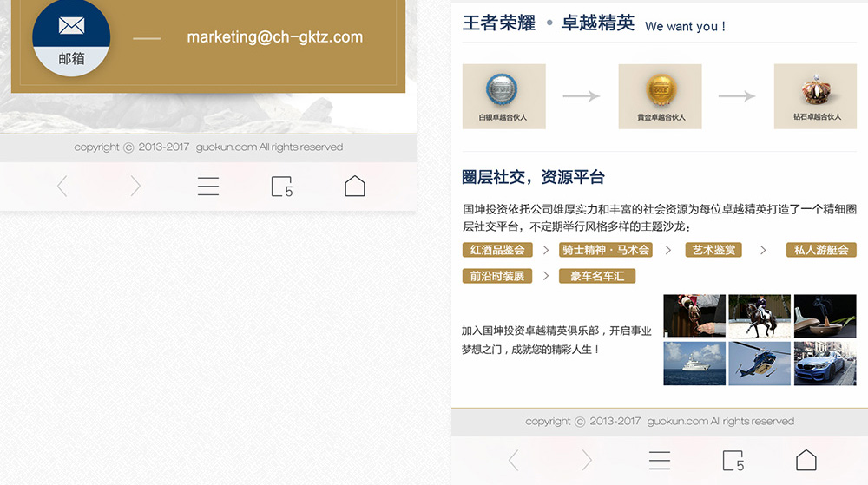The width and height of the screenshot is (868, 485).
Task: Open tabs counter in right phone's browser
Action: click(733, 460)
